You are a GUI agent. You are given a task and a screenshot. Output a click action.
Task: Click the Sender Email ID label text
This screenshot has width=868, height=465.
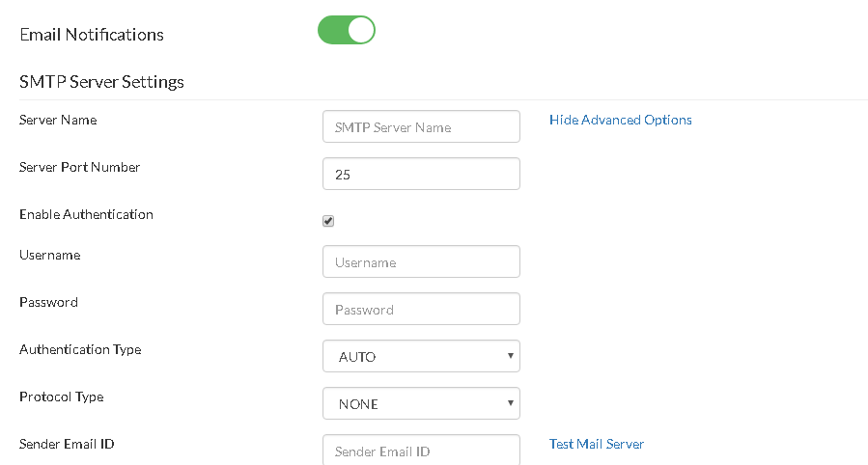tap(67, 444)
